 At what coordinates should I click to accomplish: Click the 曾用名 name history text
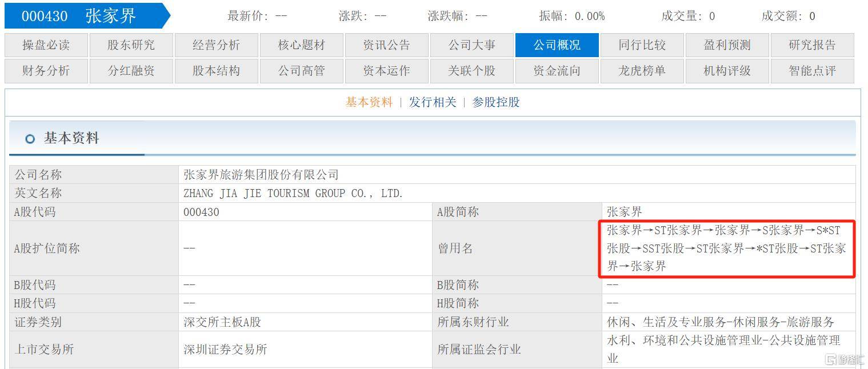pos(726,248)
